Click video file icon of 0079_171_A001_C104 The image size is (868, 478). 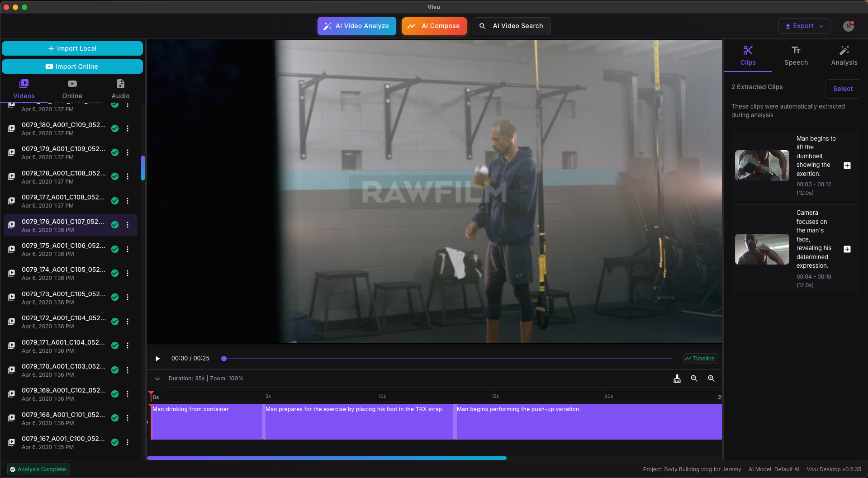(x=11, y=345)
